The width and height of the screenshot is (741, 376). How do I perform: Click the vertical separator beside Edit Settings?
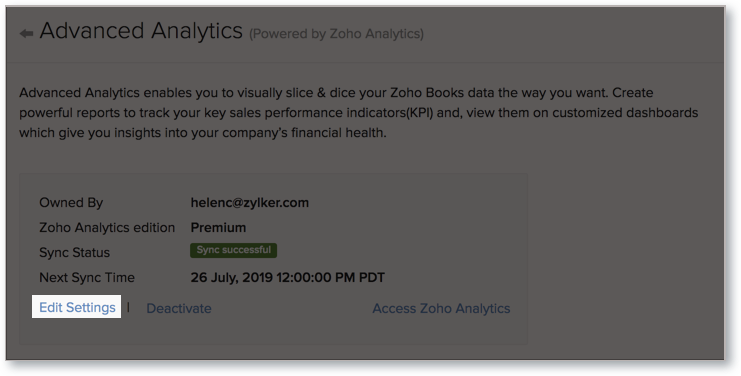click(129, 308)
